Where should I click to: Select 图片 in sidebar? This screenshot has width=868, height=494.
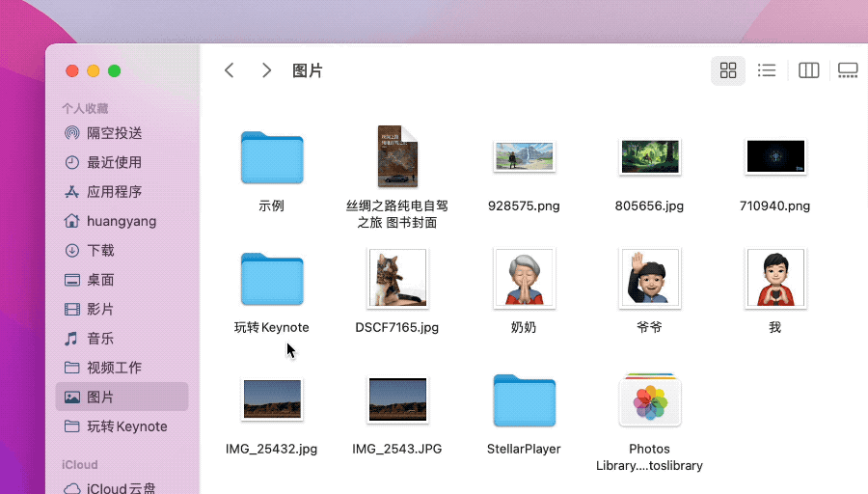122,397
